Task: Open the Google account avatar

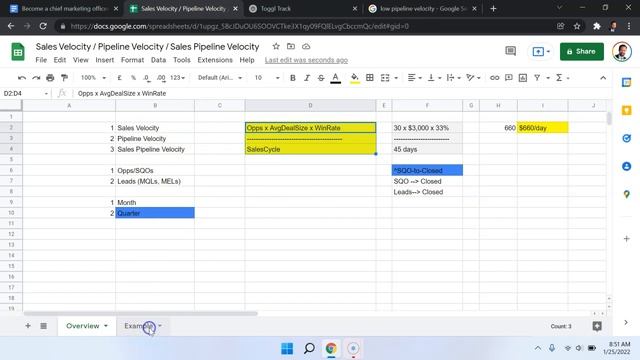Action: pos(622,51)
